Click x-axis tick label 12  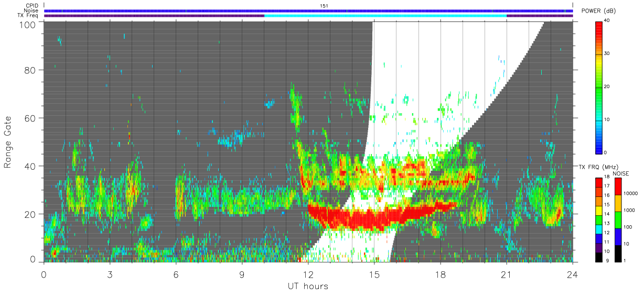[x=308, y=274]
